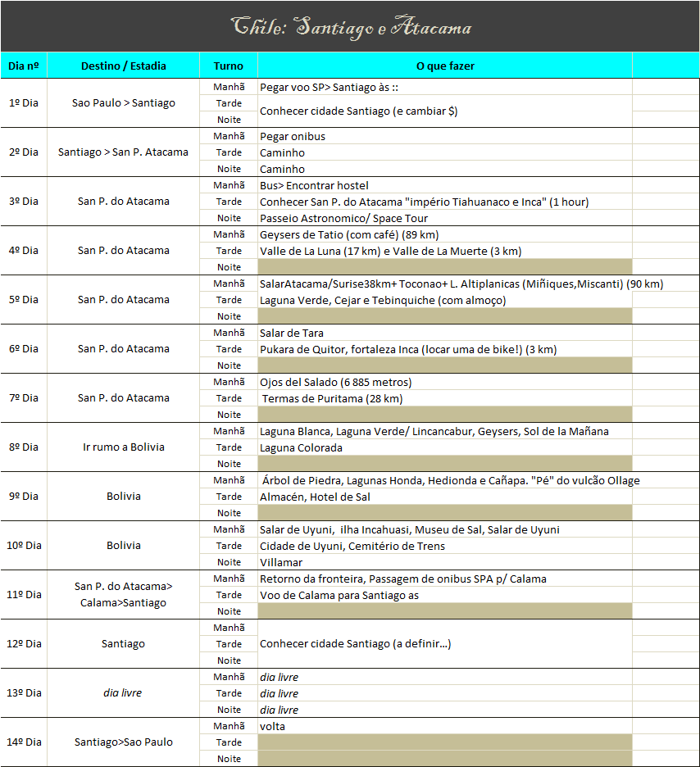Select 'Tarde' in the 14º Dia row
This screenshot has width=700, height=767.
(x=229, y=742)
